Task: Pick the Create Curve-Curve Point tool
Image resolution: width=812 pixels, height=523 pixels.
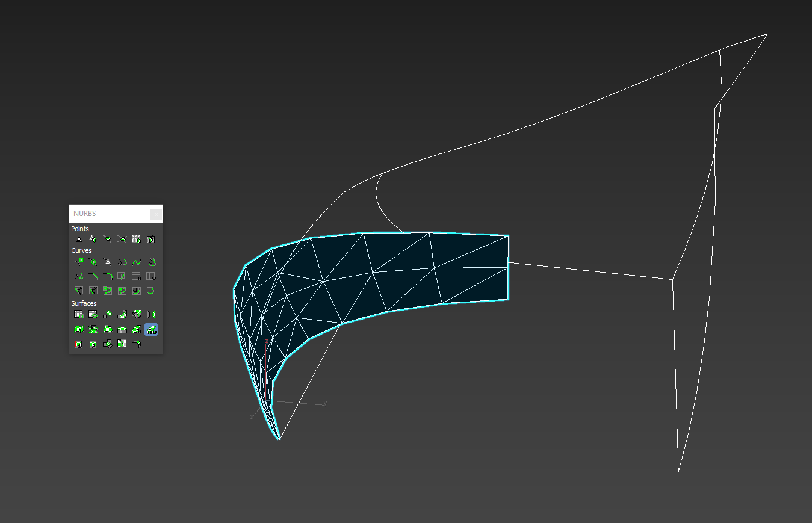Action: point(122,239)
